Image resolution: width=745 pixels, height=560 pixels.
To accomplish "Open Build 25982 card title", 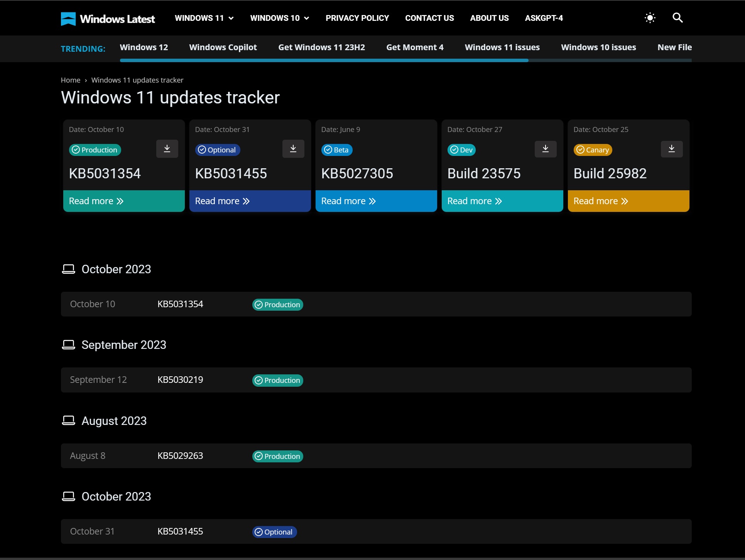I will click(x=610, y=174).
